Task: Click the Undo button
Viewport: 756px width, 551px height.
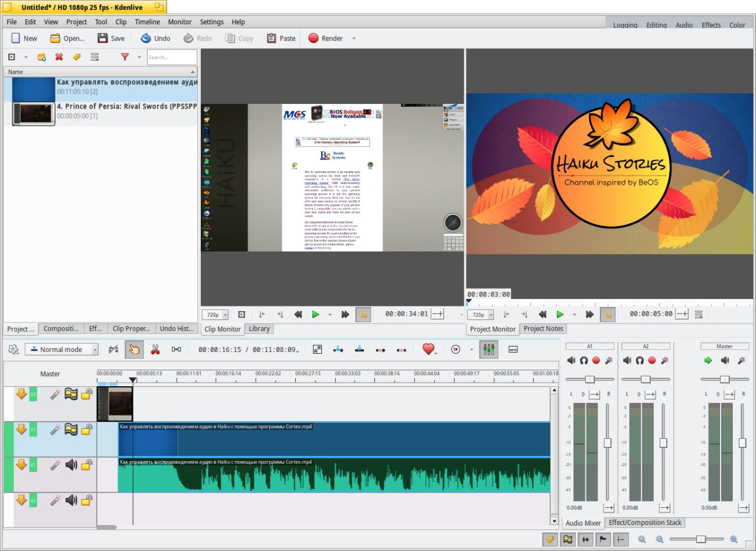Action: (155, 38)
